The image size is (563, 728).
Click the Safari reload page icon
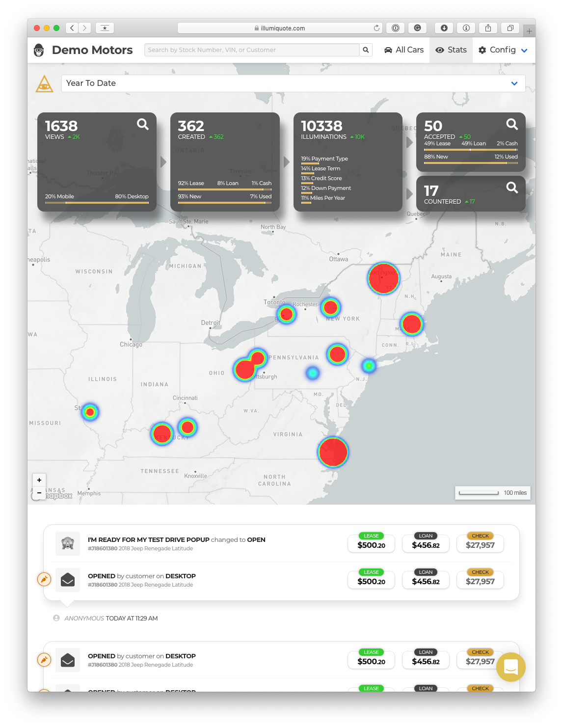click(x=376, y=28)
